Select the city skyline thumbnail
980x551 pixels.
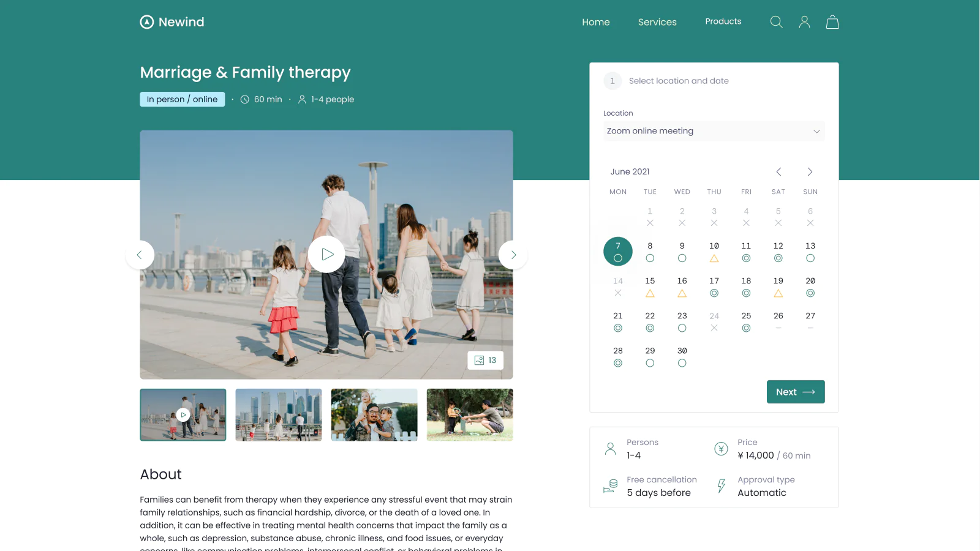tap(279, 414)
